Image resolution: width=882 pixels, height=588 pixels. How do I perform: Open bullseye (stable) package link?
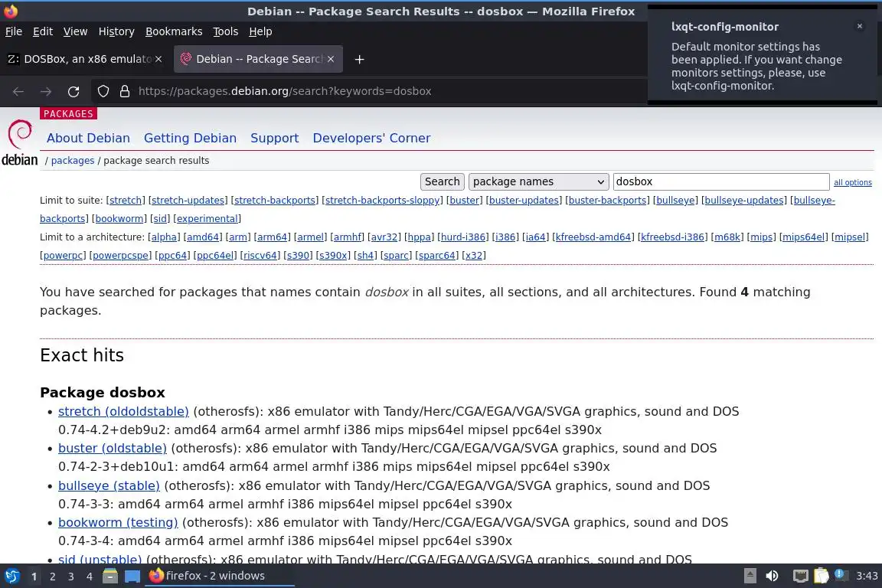point(109,485)
